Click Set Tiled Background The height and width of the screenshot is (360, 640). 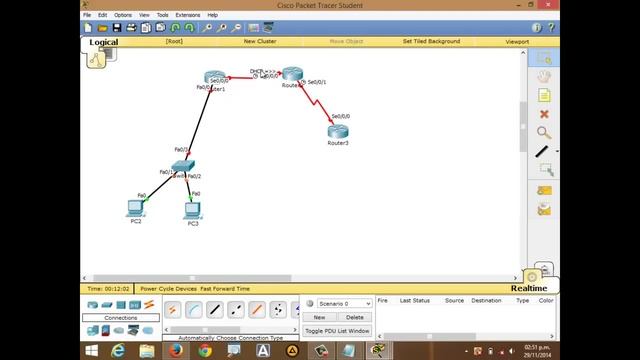tap(431, 41)
